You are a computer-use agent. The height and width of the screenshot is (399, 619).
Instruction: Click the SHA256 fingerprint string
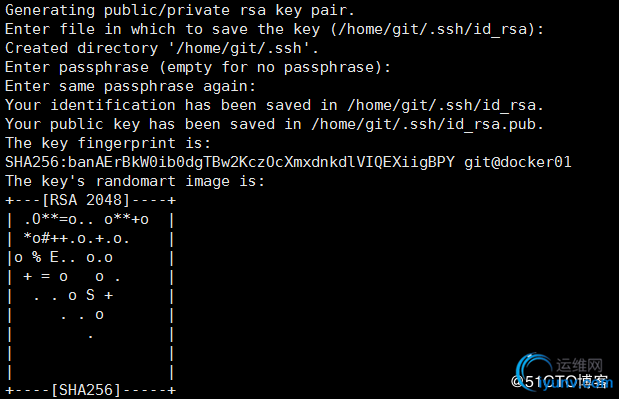(230, 162)
